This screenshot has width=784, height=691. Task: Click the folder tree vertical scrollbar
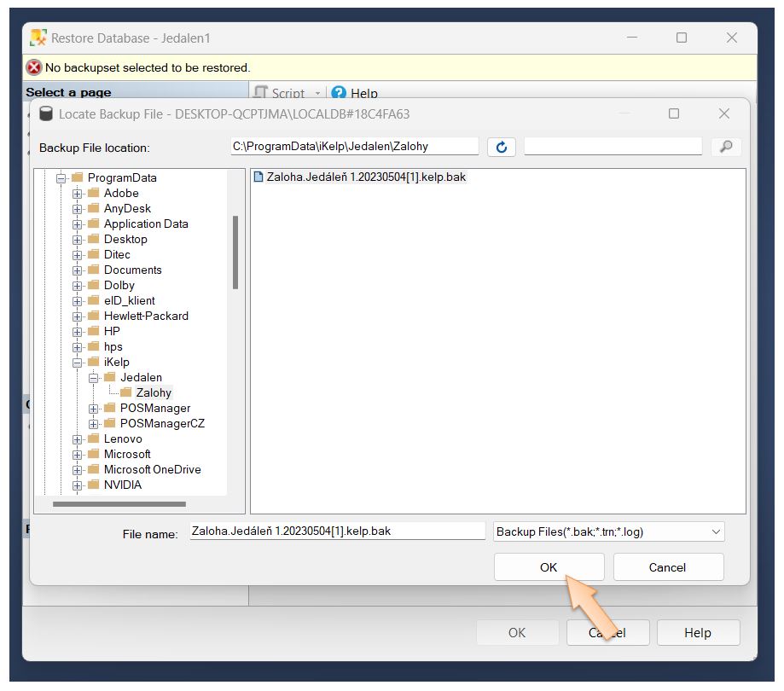pos(235,252)
